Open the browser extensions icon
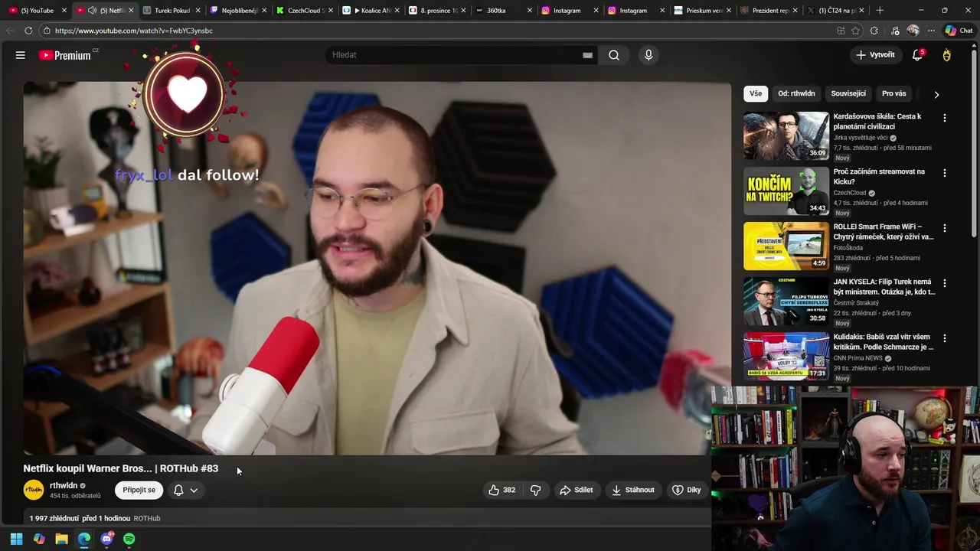 click(874, 31)
